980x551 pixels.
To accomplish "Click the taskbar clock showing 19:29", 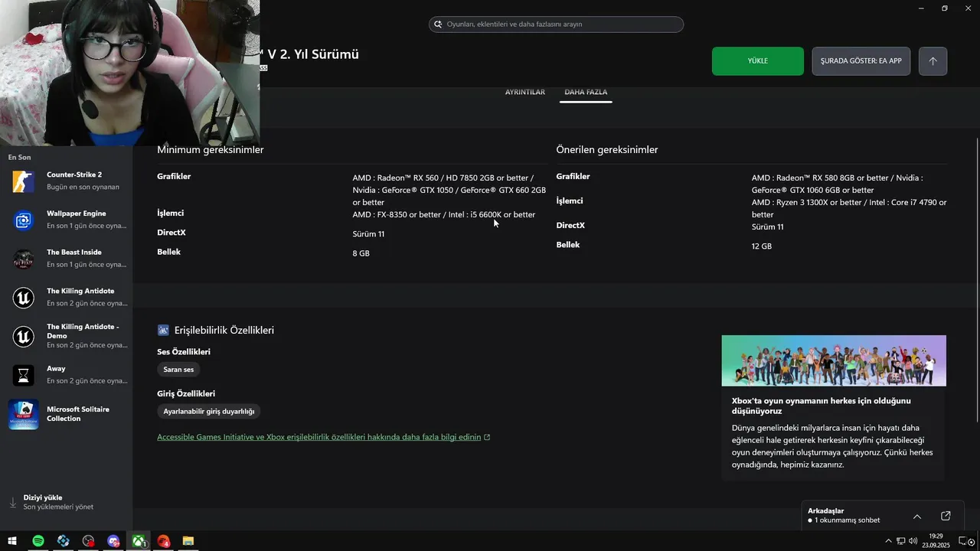I will (x=936, y=541).
